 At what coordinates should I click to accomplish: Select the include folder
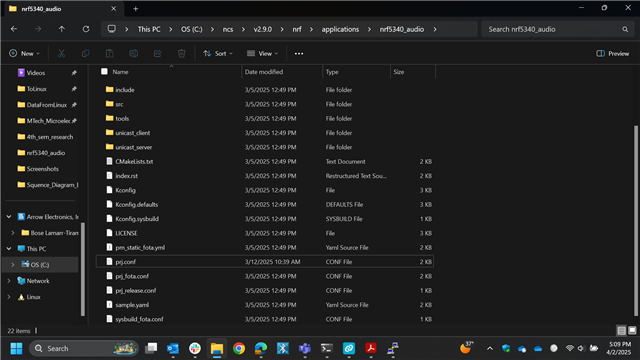tap(264, 90)
